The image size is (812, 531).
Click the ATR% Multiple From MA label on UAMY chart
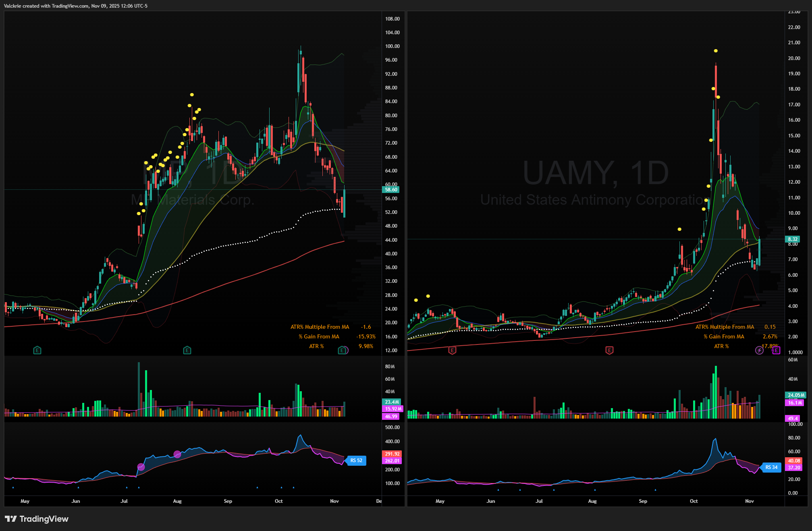pyautogui.click(x=725, y=327)
